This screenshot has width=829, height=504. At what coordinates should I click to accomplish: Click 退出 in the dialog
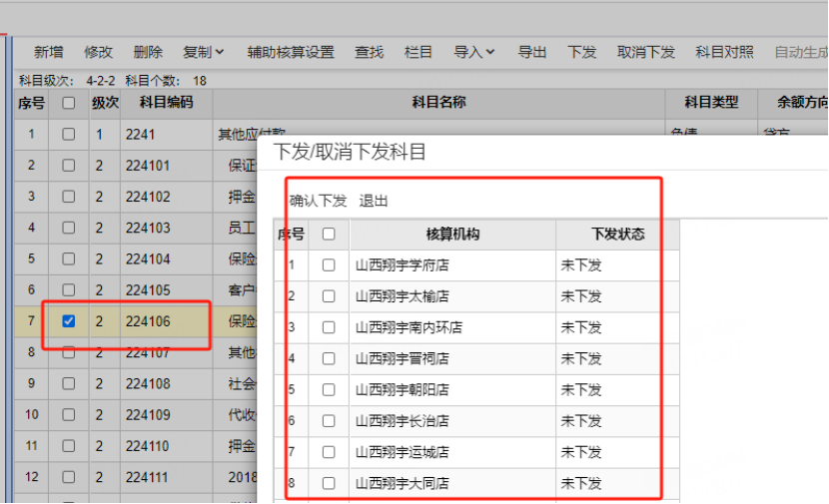coord(374,201)
